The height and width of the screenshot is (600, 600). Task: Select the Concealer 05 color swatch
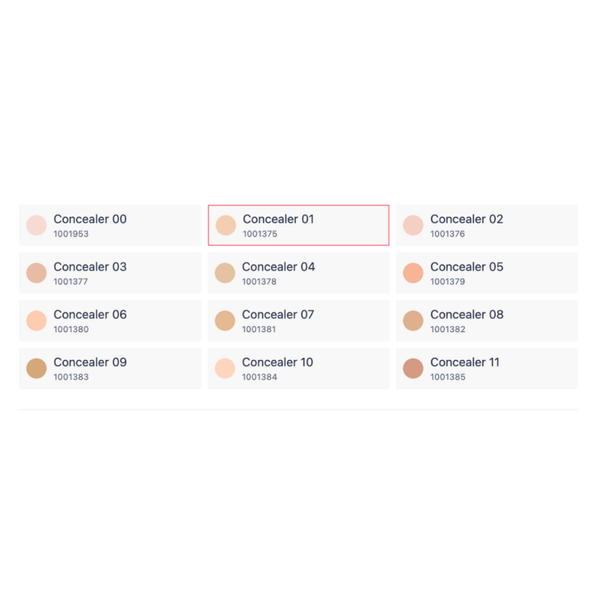click(x=413, y=273)
